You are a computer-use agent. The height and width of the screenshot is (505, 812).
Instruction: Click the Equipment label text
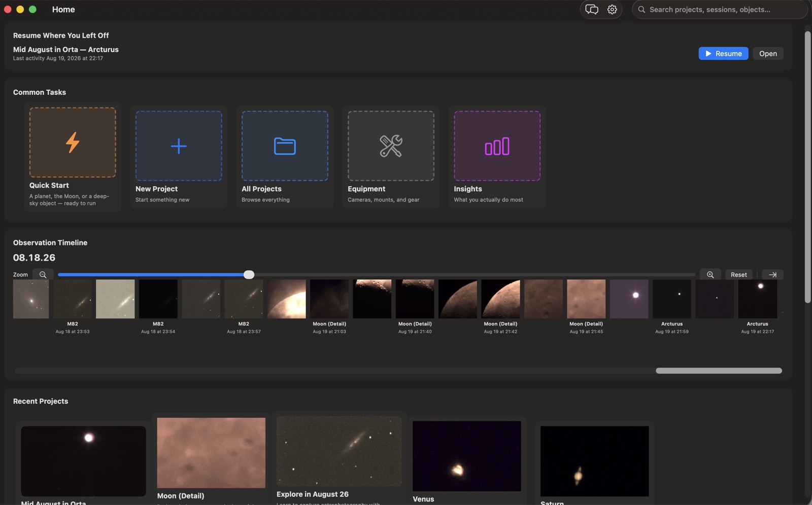pos(366,189)
